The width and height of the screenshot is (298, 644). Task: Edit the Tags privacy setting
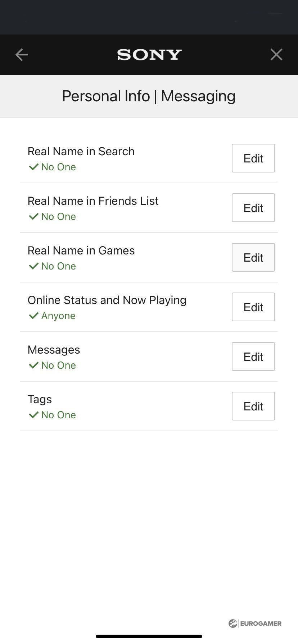(x=253, y=406)
